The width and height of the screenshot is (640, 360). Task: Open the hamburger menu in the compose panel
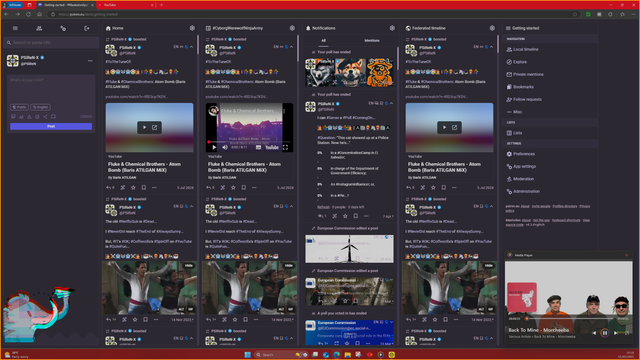15,28
